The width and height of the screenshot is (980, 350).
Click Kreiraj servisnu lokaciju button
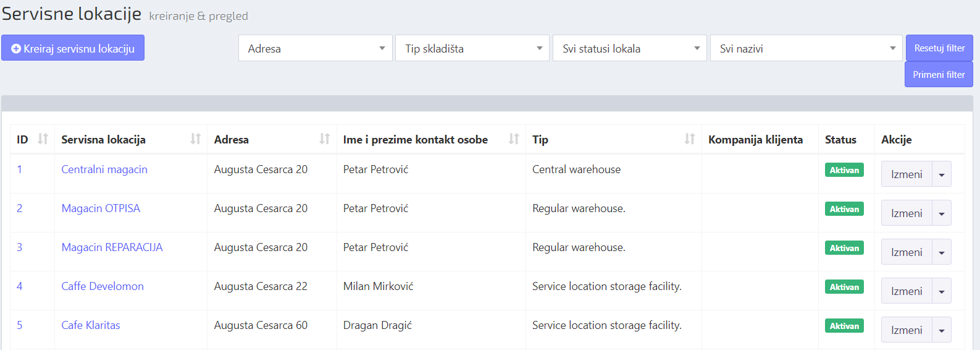[73, 48]
